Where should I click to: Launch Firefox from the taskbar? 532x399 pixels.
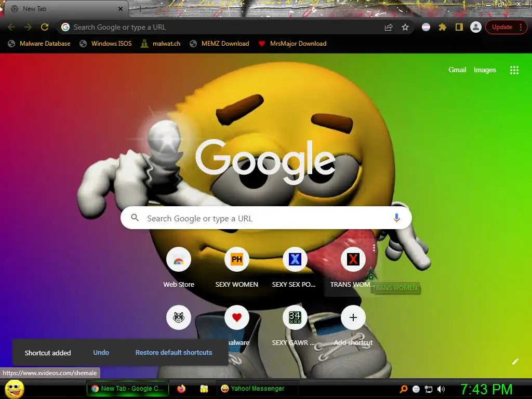pos(181,389)
